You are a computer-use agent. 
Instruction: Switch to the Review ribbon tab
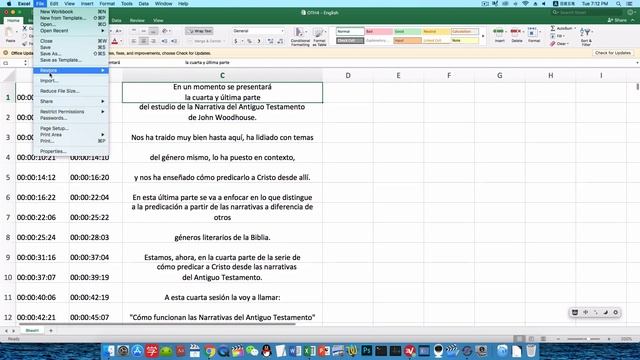(x=137, y=20)
